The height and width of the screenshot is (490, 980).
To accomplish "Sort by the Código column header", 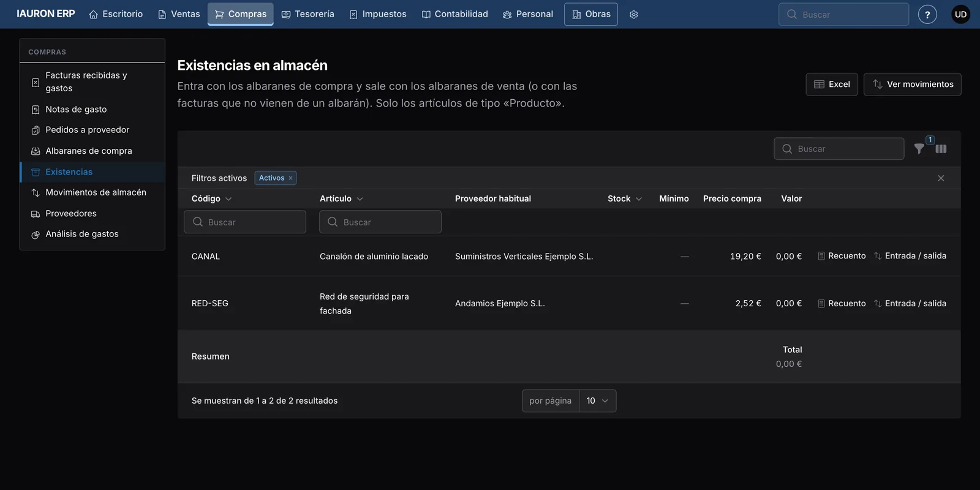I will pos(211,199).
